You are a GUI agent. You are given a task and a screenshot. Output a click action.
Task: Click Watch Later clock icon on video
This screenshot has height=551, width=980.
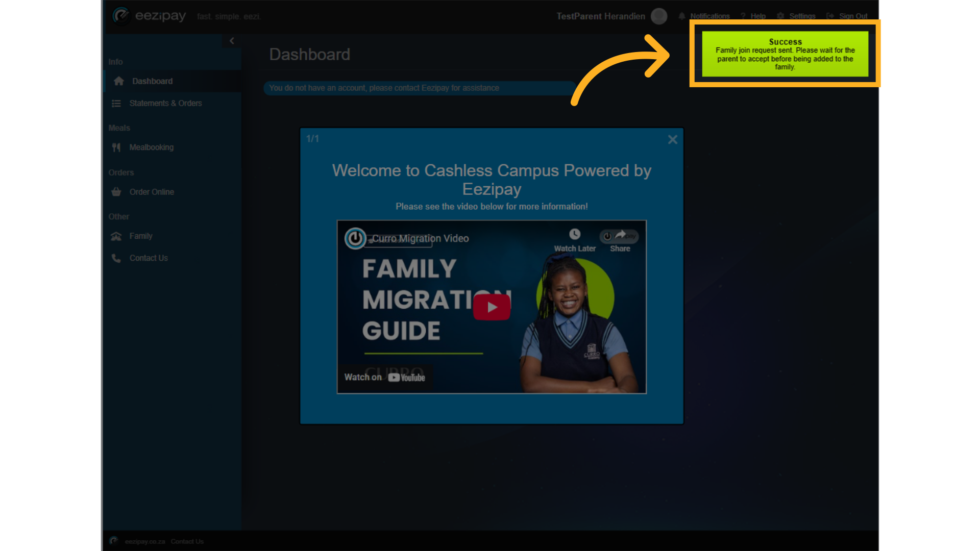[x=575, y=234]
